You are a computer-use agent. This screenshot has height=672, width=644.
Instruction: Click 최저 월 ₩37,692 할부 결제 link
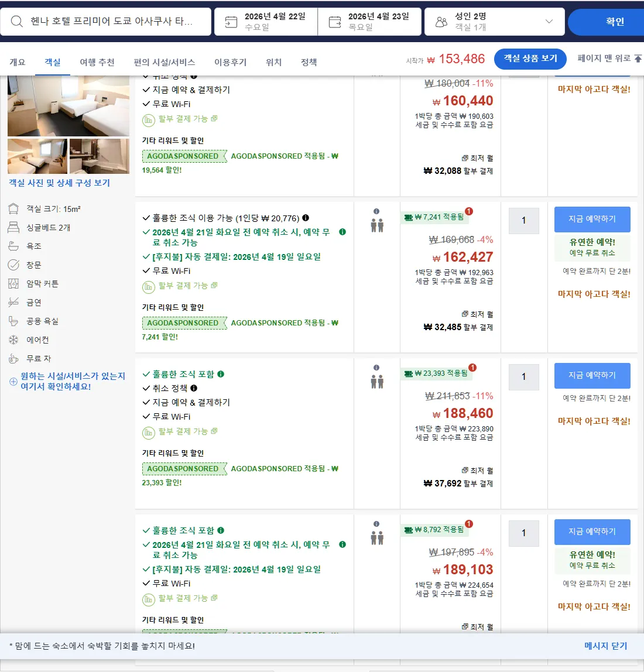click(x=458, y=478)
